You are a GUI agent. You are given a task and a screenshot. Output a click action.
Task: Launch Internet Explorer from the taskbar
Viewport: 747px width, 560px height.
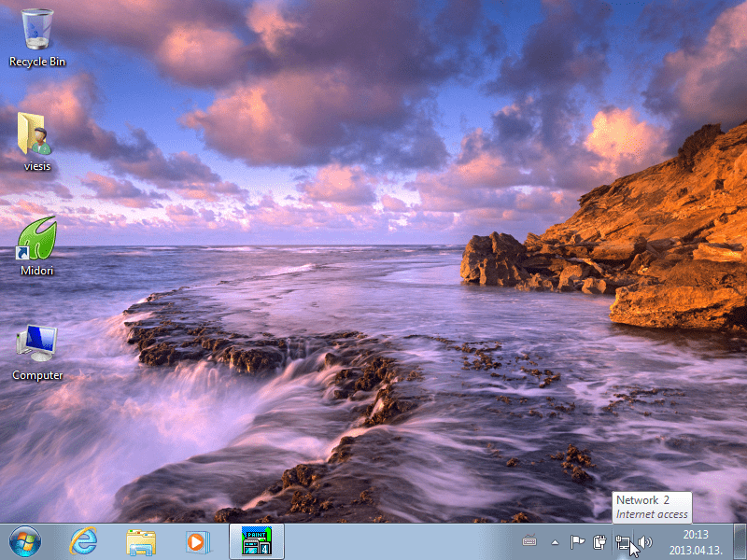pos(83,542)
